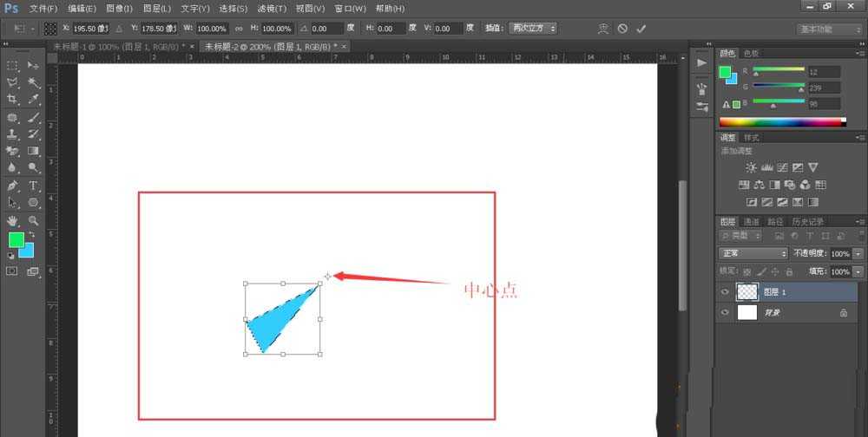Hide 图层 1 using its eye icon
This screenshot has height=437, width=868.
pos(726,292)
